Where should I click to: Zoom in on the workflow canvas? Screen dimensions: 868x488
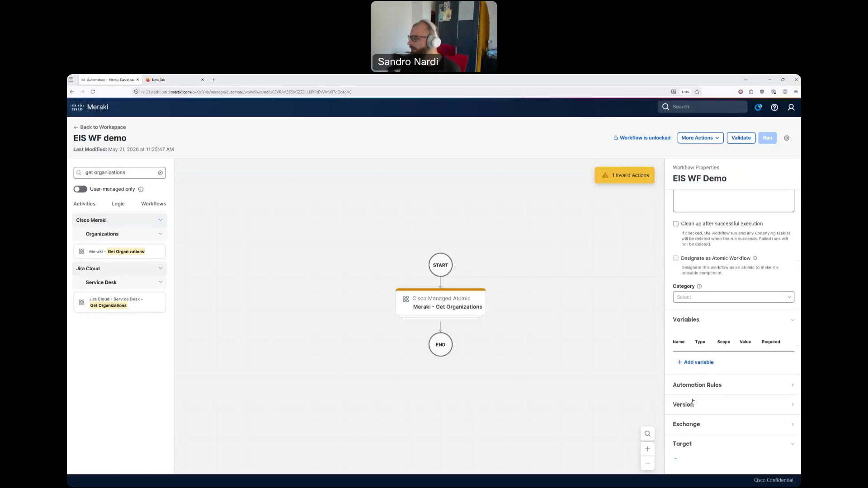point(647,449)
